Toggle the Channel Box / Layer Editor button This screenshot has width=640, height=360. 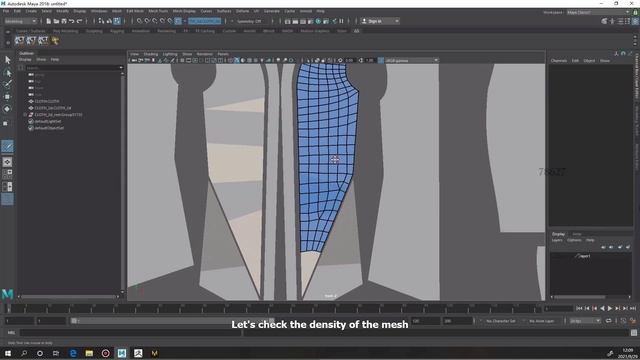click(635, 21)
